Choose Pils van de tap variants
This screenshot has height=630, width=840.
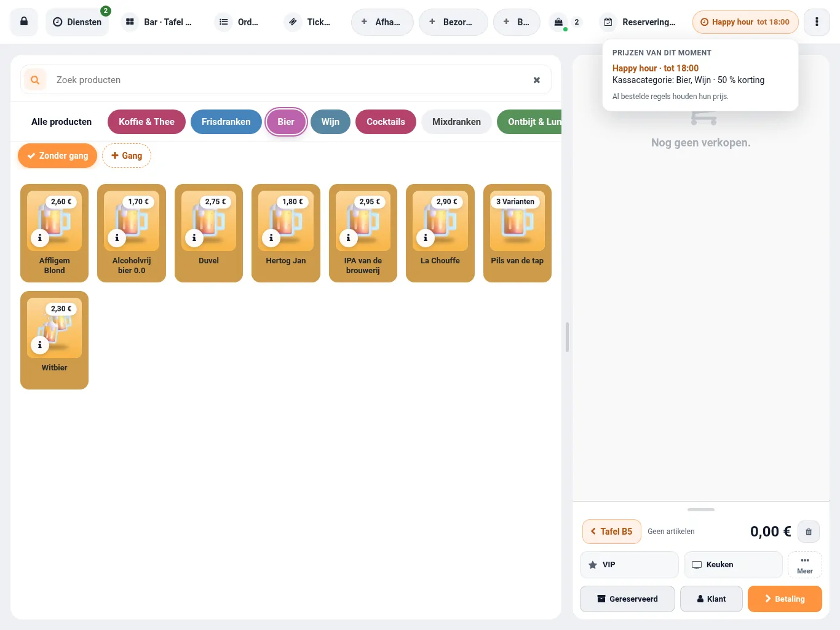click(x=517, y=233)
